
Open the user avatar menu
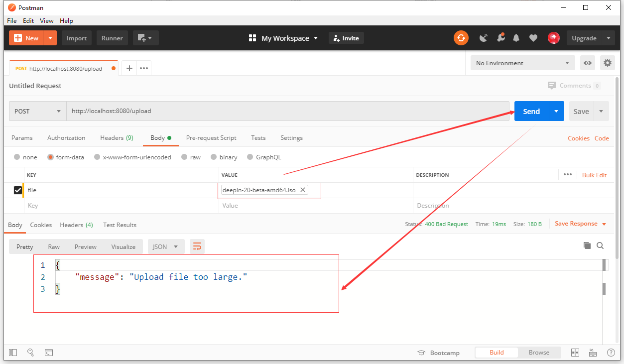[x=553, y=38]
